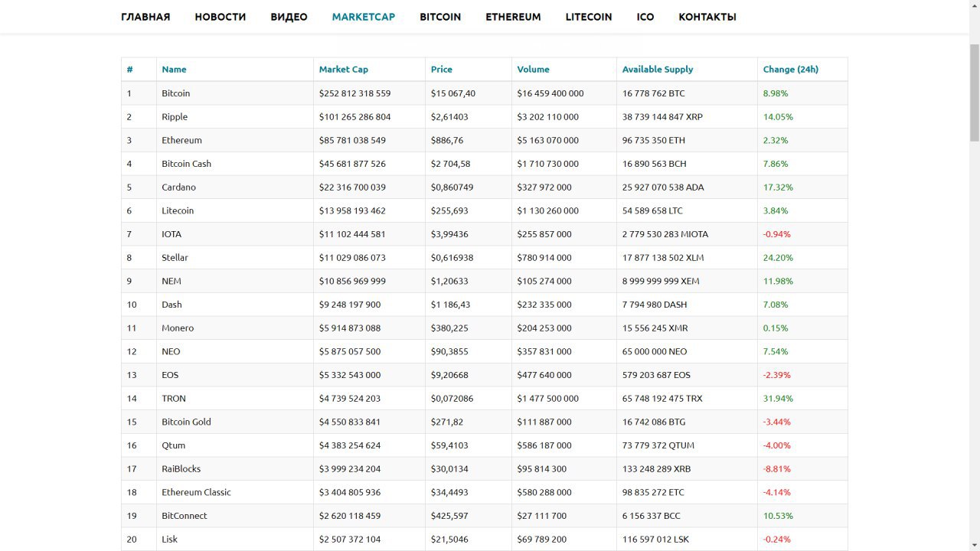The image size is (980, 551).
Task: Click Litecoin's price $255,693
Action: [449, 210]
